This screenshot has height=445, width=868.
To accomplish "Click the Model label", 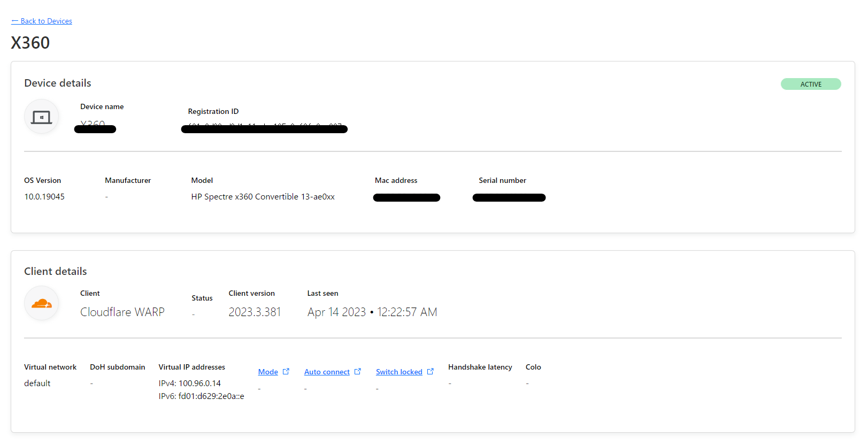I will tap(202, 180).
